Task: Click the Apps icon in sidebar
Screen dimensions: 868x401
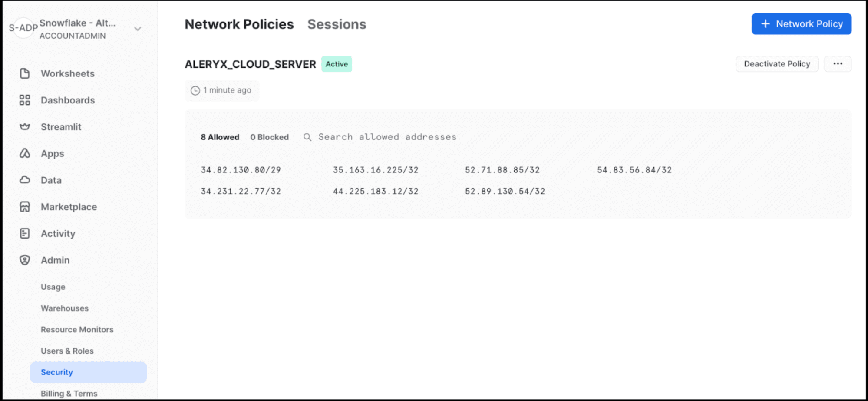Action: pos(25,153)
